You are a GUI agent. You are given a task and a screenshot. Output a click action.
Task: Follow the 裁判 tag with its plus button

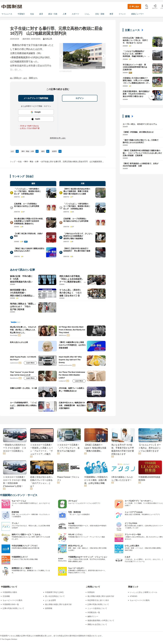pos(48,151)
